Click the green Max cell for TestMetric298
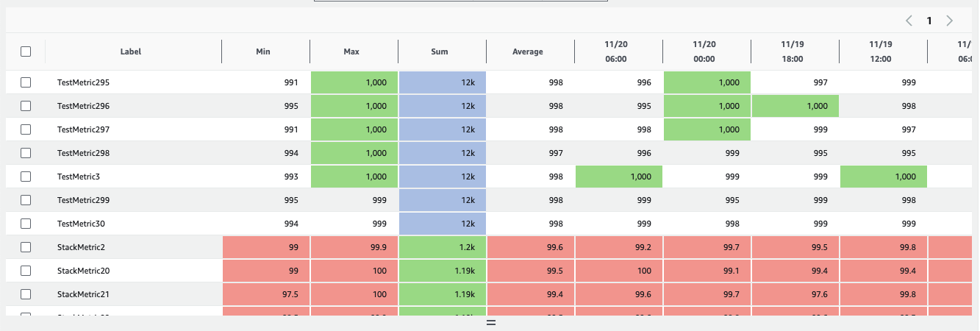The height and width of the screenshot is (331, 980). (x=354, y=153)
